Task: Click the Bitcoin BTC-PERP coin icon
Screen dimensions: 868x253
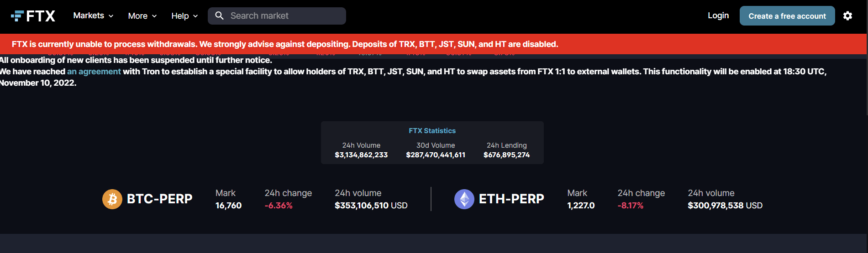Action: pyautogui.click(x=112, y=199)
